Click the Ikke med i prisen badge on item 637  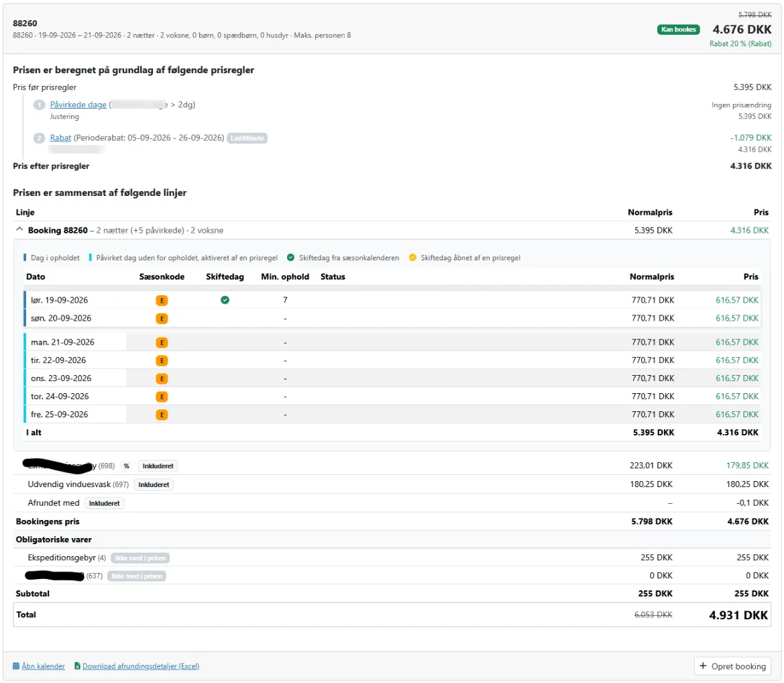[137, 576]
